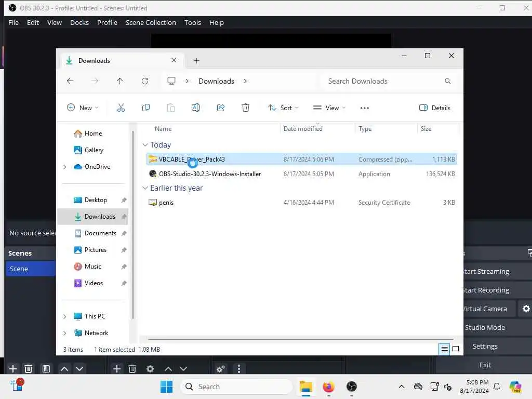Open Firefox from the taskbar
Screen dimensions: 532x399
tap(328, 387)
